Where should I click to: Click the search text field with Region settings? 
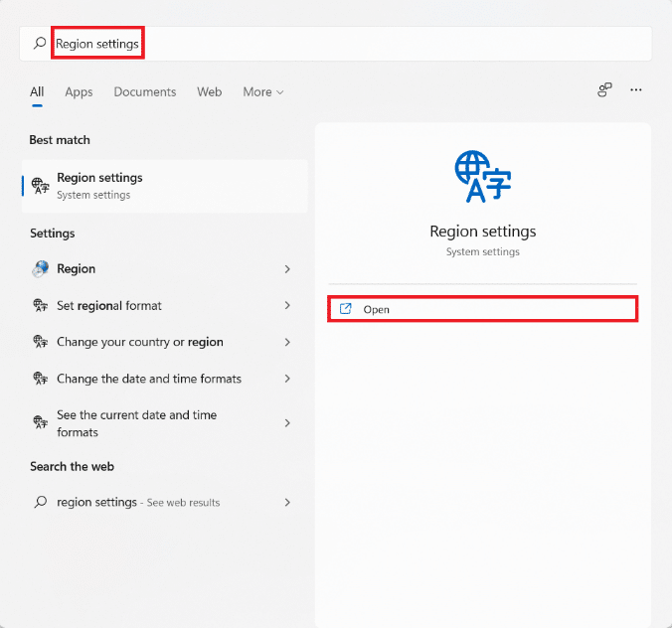348,44
